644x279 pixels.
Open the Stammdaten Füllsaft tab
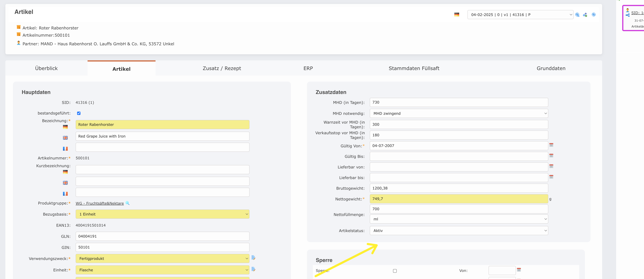414,68
